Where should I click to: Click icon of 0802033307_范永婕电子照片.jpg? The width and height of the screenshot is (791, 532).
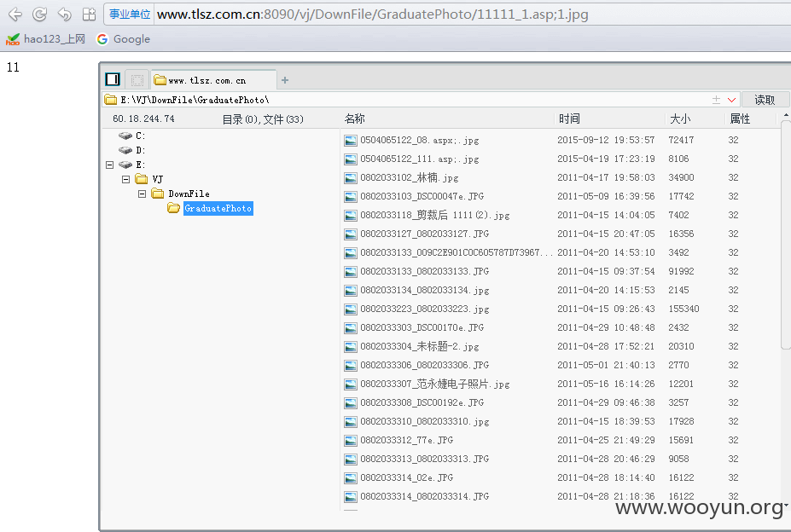[x=351, y=385]
